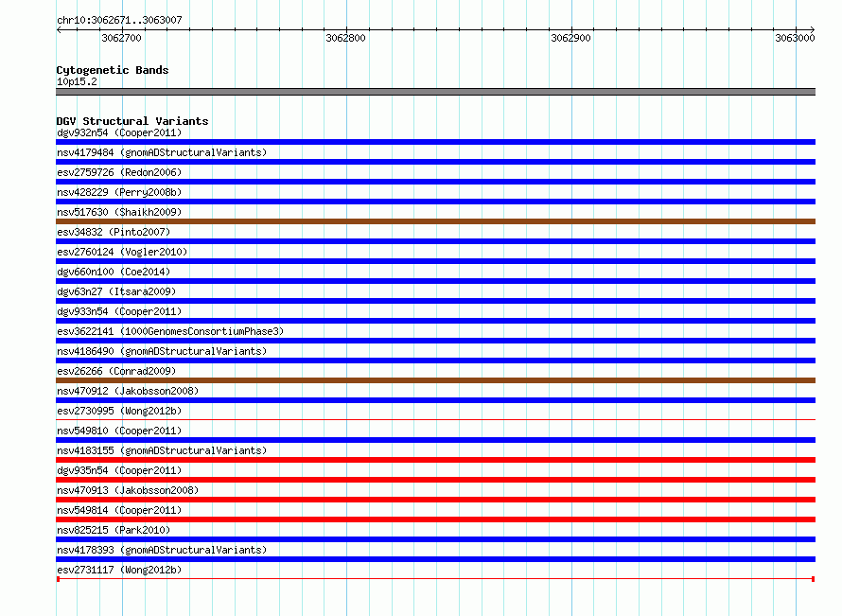842x616 pixels.
Task: Select the DGV Structural Variants track title
Action: [x=132, y=121]
